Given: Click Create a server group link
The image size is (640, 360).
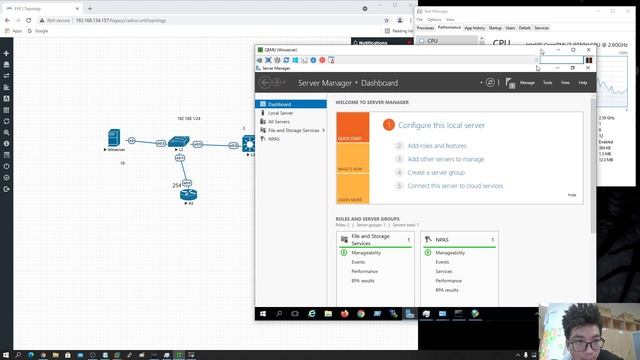Looking at the screenshot, I should pos(436,173).
